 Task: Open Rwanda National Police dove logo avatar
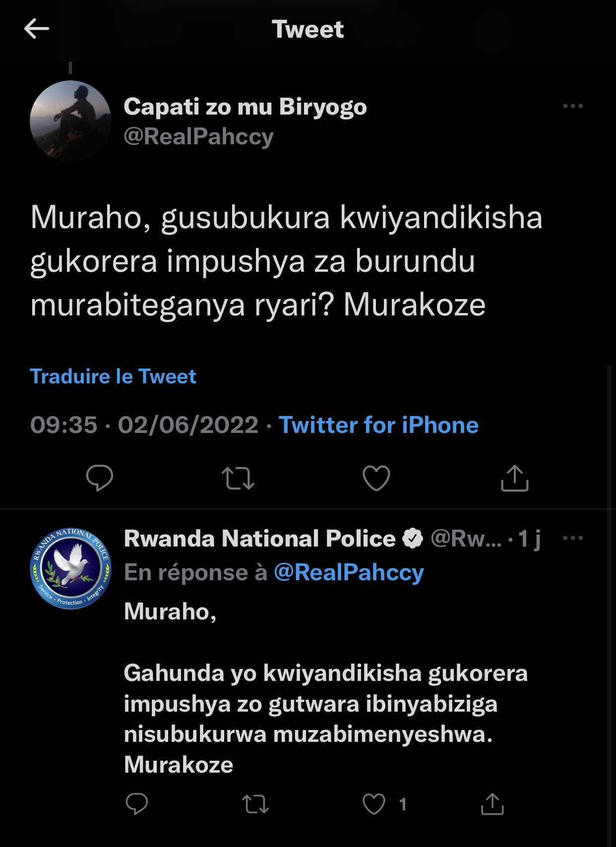pos(70,568)
